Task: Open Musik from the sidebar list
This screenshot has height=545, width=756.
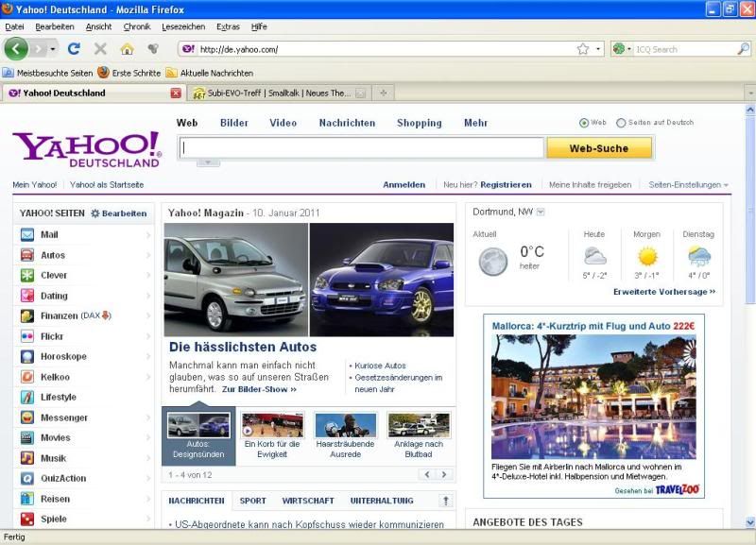Action: coord(53,458)
